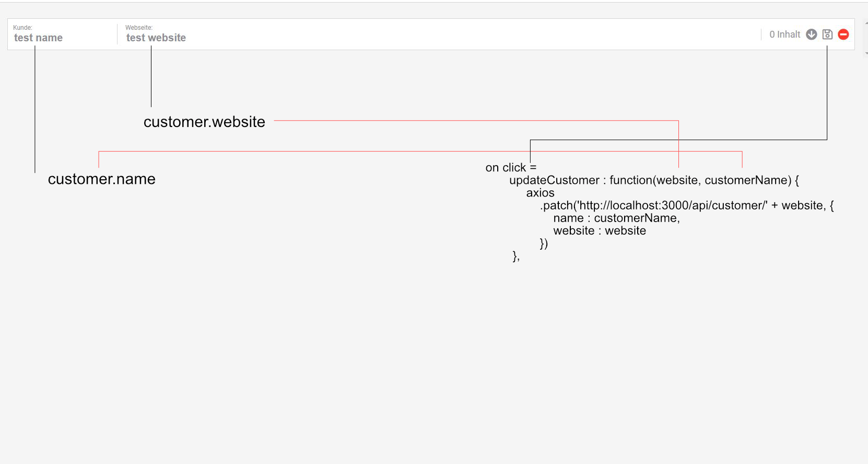Click the '0 Inhalt' label
The width and height of the screenshot is (868, 464).
[784, 34]
